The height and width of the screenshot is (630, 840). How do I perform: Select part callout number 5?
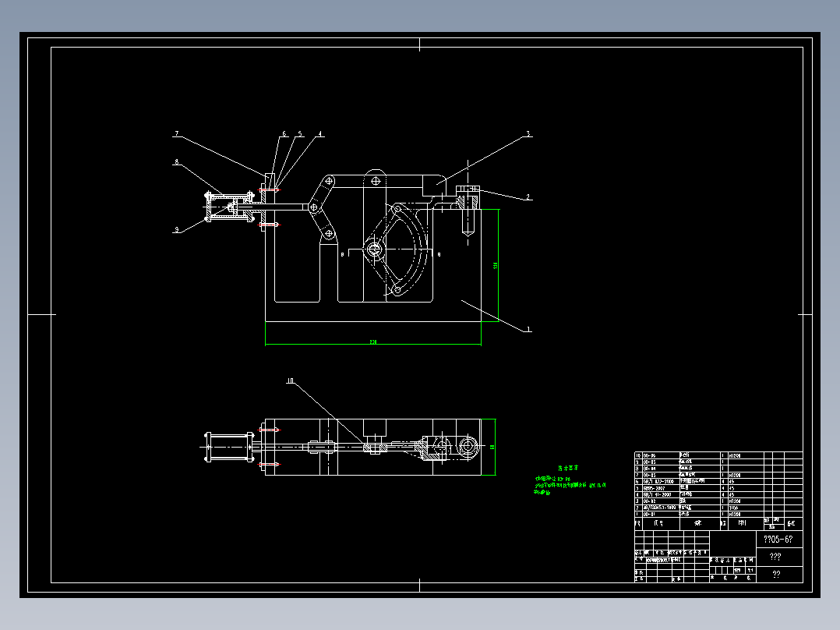(300, 134)
